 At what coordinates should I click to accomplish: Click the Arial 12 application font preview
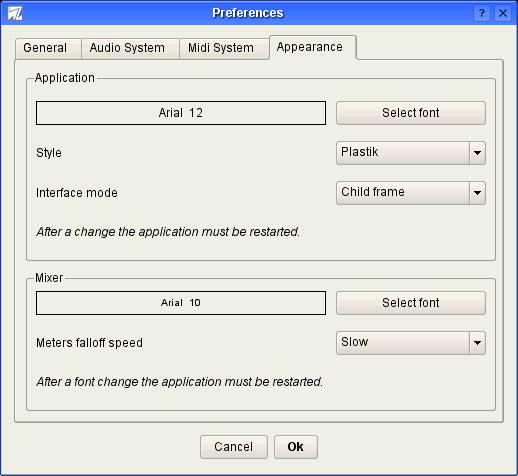[181, 113]
